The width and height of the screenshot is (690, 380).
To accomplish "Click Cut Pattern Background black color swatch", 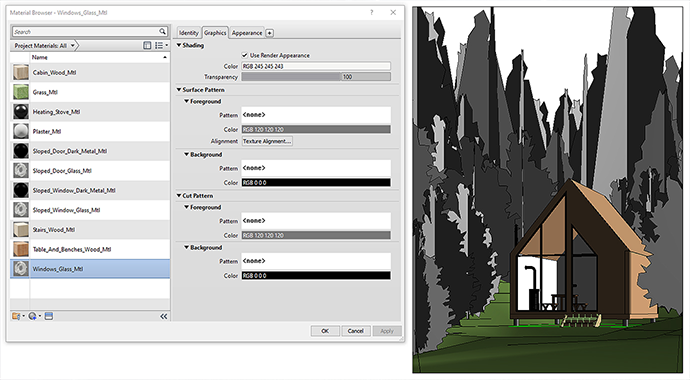I will [316, 275].
